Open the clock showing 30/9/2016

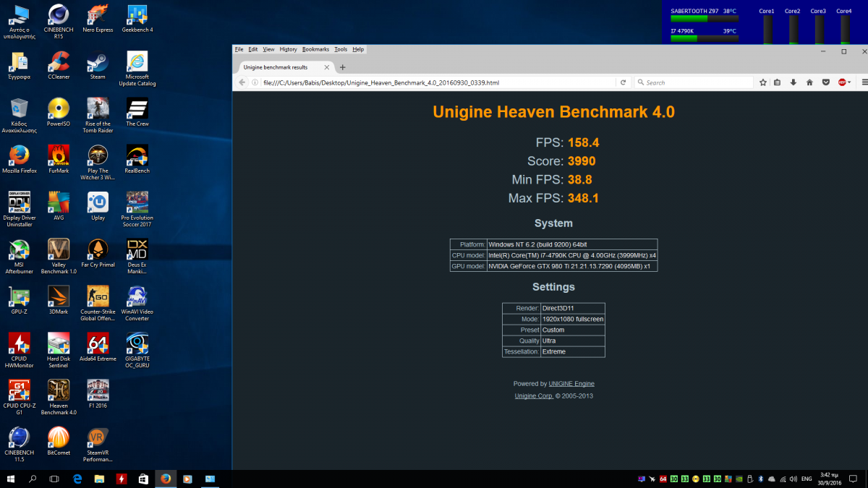coord(830,479)
